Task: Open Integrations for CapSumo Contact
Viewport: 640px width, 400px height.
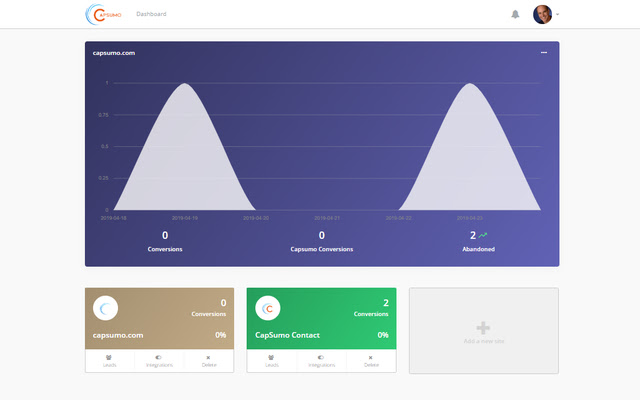Action: tap(322, 361)
